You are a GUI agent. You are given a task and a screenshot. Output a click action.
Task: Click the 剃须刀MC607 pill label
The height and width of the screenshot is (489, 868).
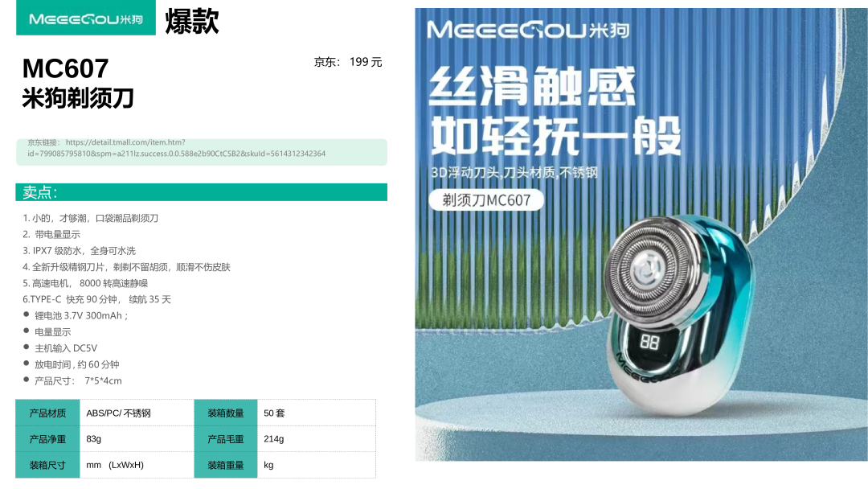coord(486,200)
